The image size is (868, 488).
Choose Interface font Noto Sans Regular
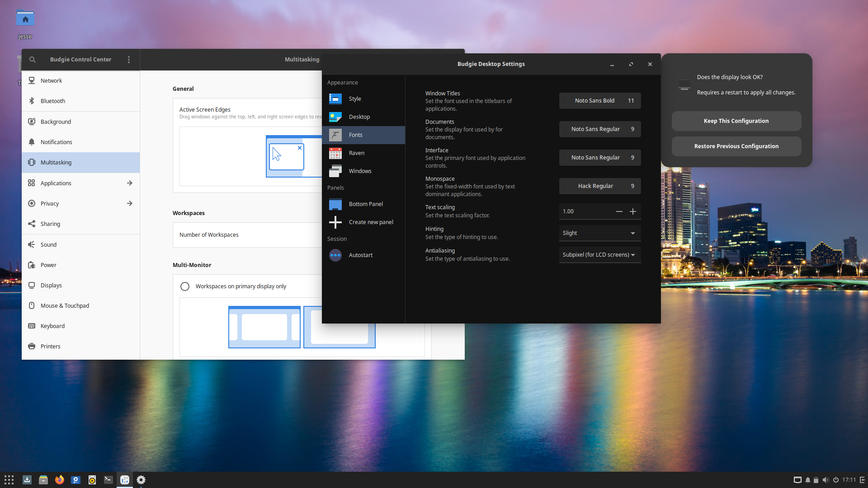coord(600,158)
